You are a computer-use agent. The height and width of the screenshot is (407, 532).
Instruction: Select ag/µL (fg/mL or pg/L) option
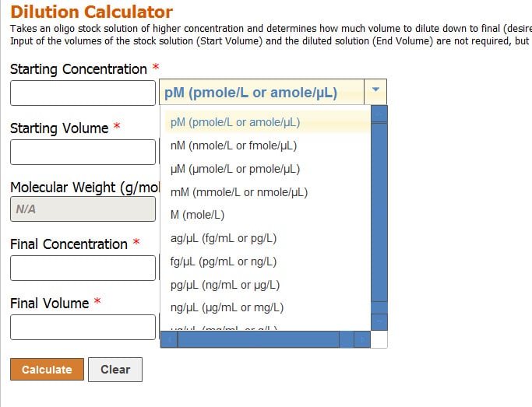tap(224, 238)
